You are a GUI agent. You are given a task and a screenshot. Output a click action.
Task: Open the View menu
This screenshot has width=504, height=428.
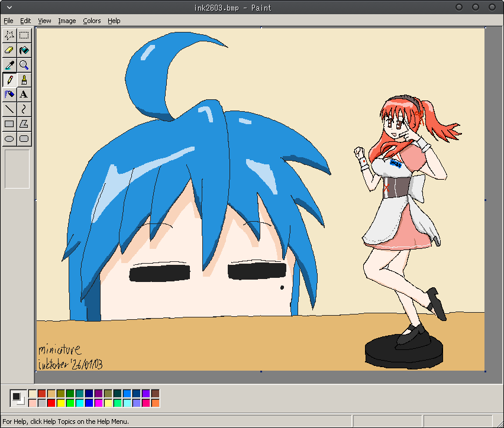44,21
